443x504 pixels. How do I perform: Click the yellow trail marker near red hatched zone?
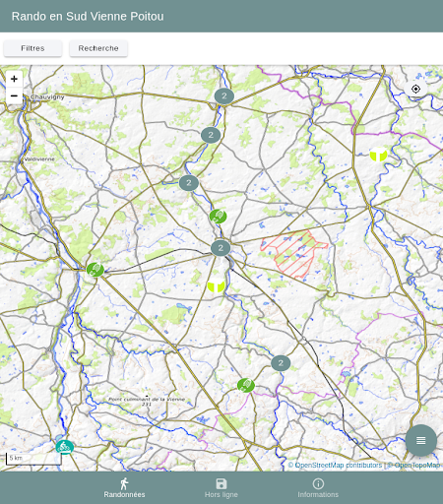coord(216,285)
